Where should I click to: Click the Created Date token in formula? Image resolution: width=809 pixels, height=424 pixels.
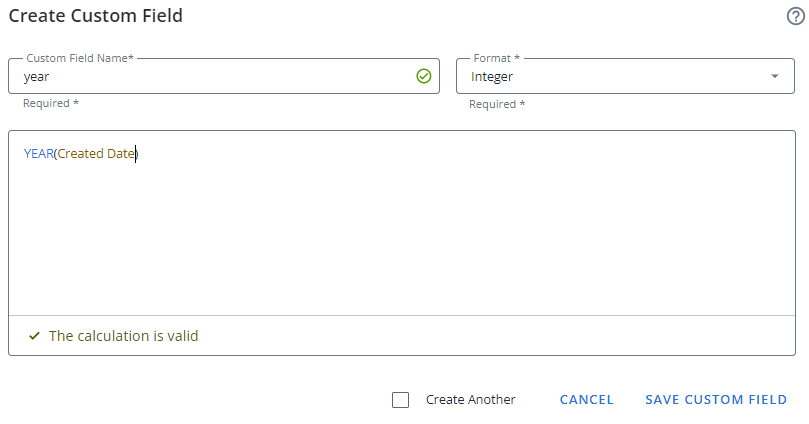pos(95,154)
